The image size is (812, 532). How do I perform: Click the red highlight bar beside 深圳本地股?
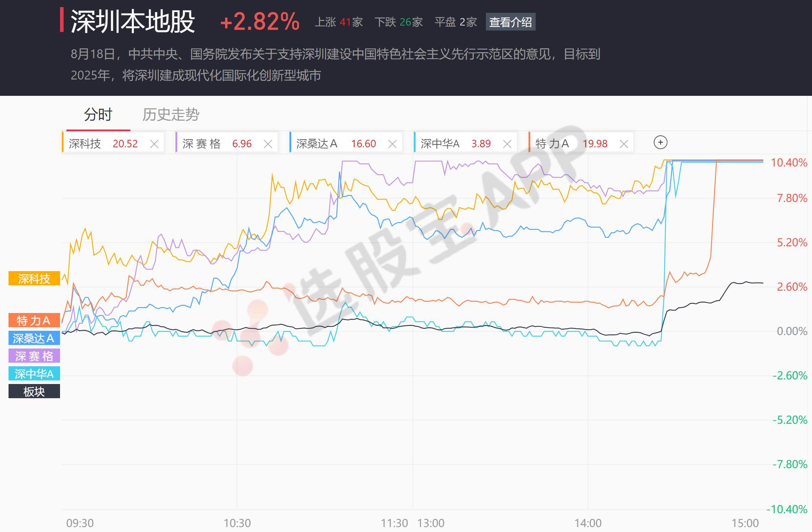pos(63,22)
